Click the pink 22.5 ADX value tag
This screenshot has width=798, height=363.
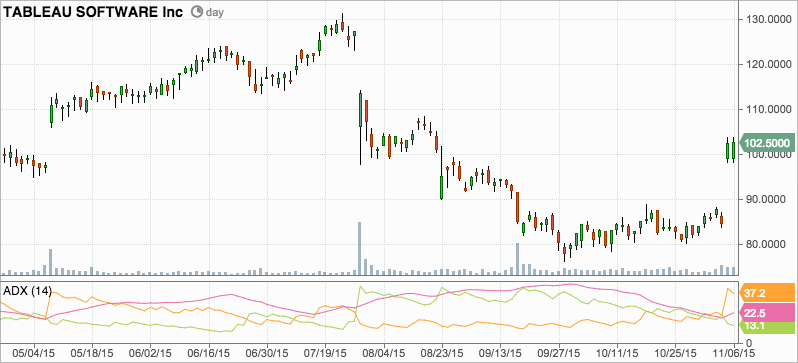[767, 313]
